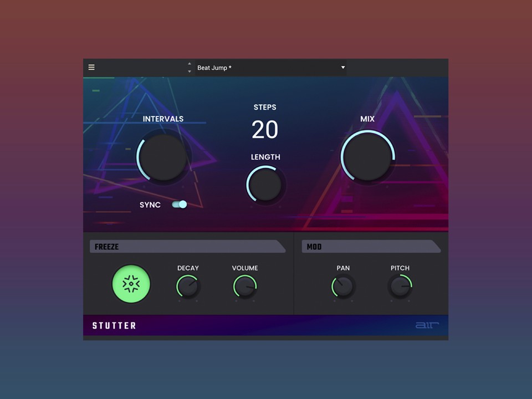Image resolution: width=532 pixels, height=399 pixels.
Task: Click the AIR logo
Action: coord(427,325)
